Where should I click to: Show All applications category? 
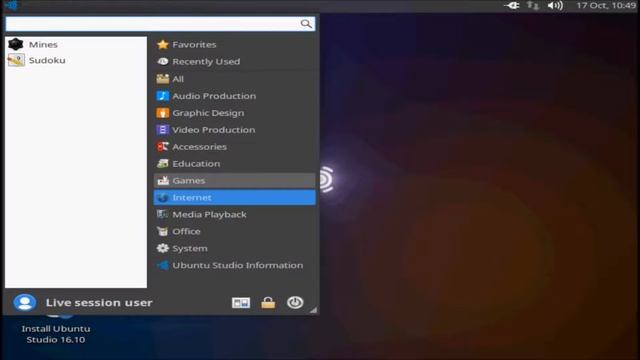pos(234,79)
